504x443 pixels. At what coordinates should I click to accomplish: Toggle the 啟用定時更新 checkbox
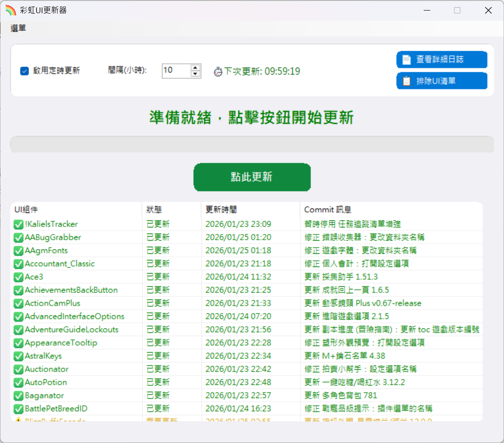(x=25, y=71)
